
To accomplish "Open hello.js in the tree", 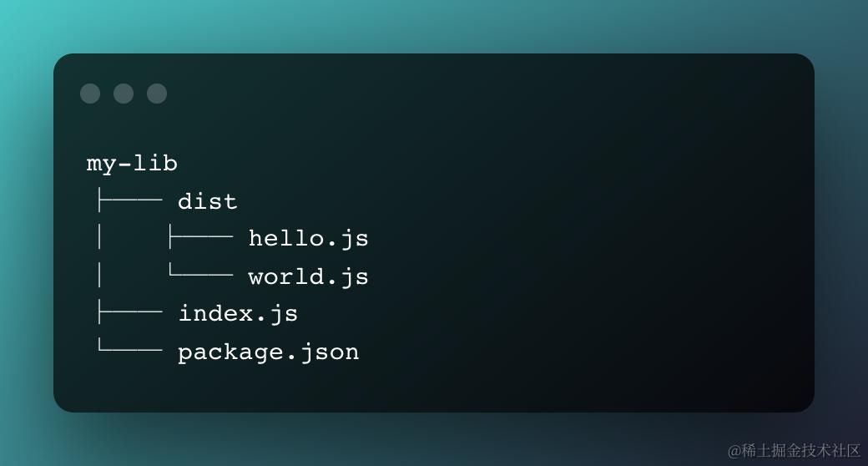I will tap(308, 239).
